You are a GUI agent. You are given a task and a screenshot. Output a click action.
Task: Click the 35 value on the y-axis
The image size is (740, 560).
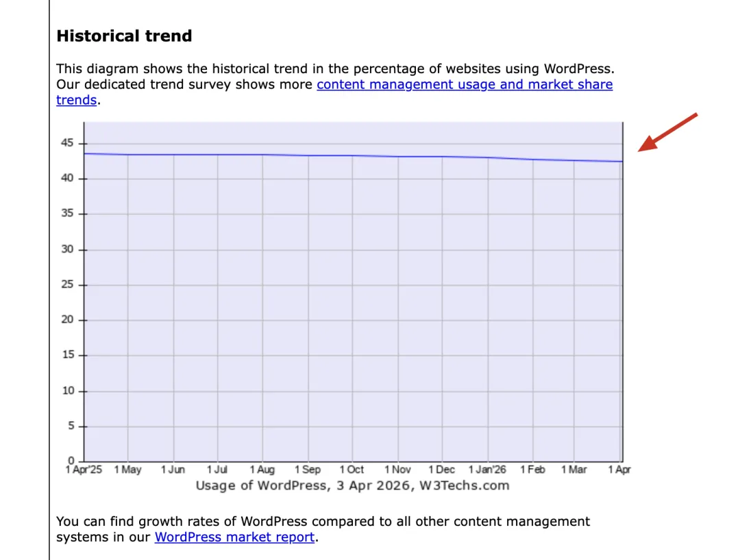click(x=67, y=214)
